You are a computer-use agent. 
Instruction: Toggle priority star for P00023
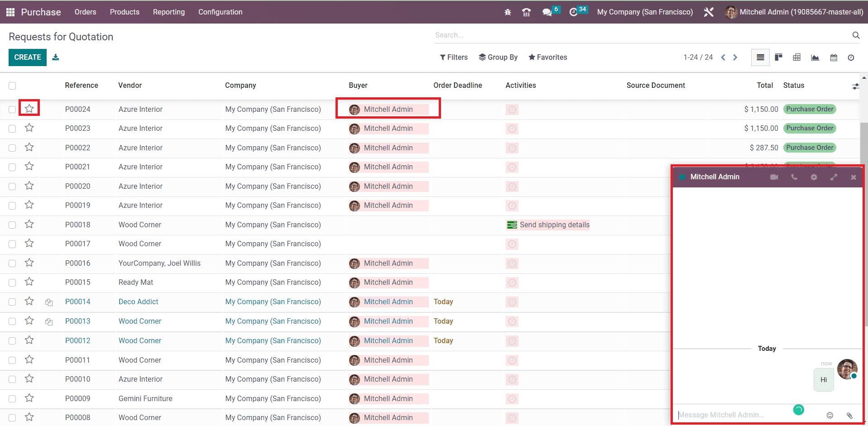[x=29, y=128]
